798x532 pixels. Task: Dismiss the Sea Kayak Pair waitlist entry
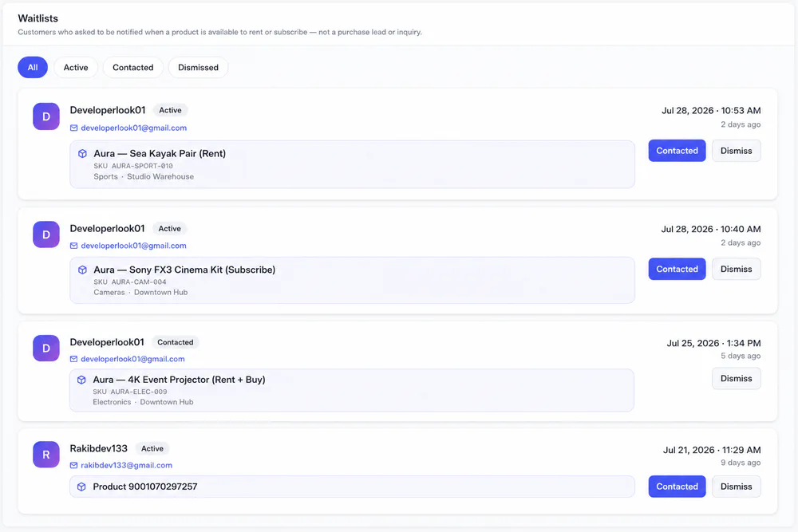click(736, 151)
